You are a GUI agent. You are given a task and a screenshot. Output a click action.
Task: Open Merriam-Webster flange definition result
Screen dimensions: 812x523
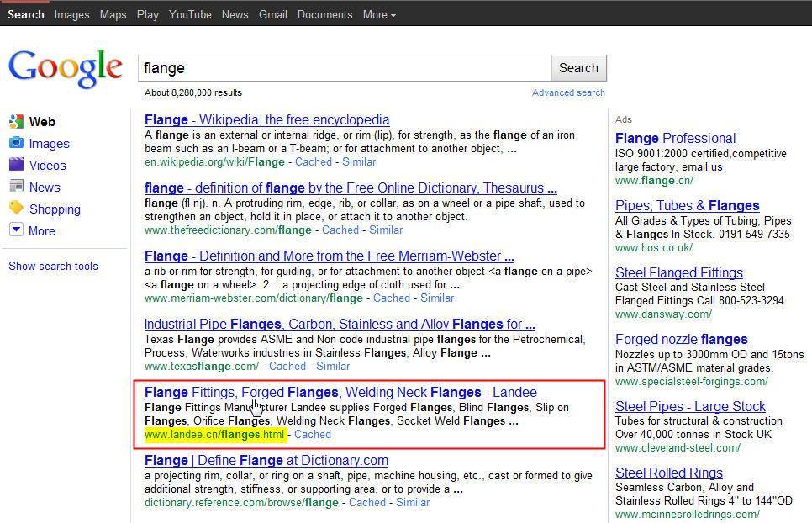(x=330, y=256)
